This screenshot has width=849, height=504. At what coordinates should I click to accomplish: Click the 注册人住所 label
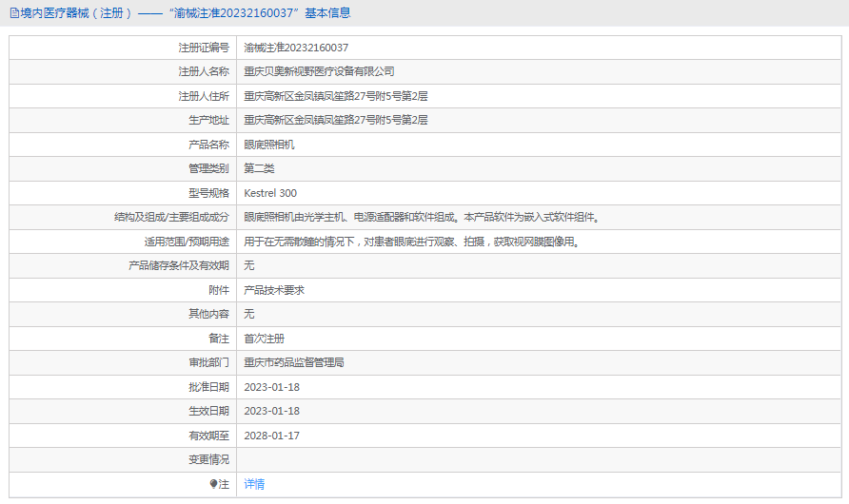pyautogui.click(x=204, y=96)
